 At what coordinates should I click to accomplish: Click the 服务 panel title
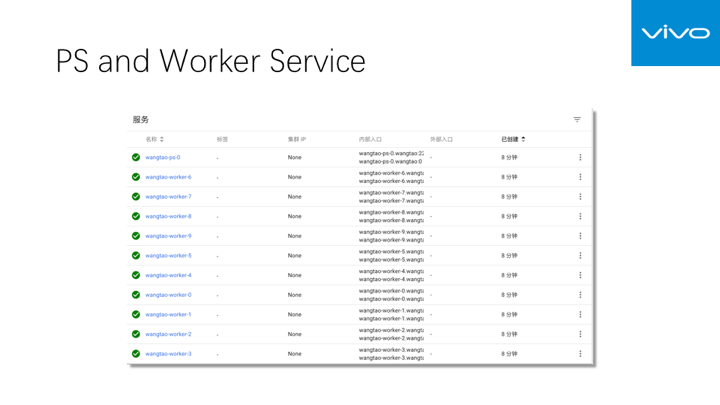(x=141, y=119)
